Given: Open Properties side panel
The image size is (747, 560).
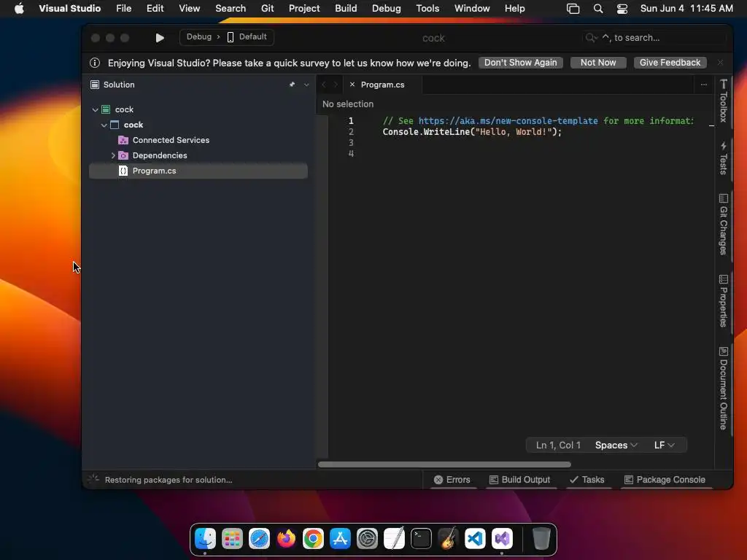Looking at the screenshot, I should [x=723, y=301].
